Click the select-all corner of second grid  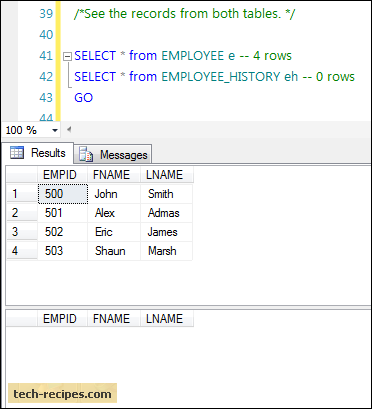coord(22,319)
